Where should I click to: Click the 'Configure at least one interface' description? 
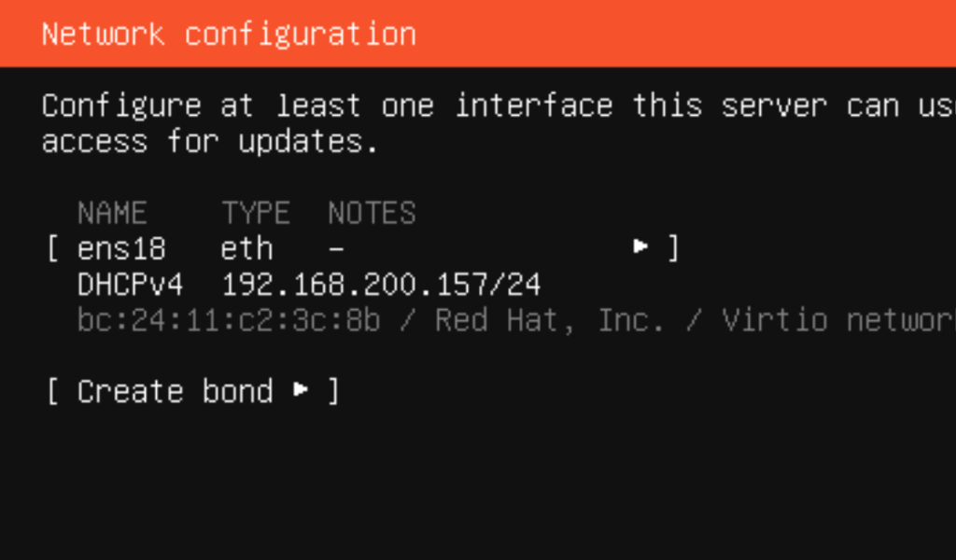pyautogui.click(x=499, y=124)
